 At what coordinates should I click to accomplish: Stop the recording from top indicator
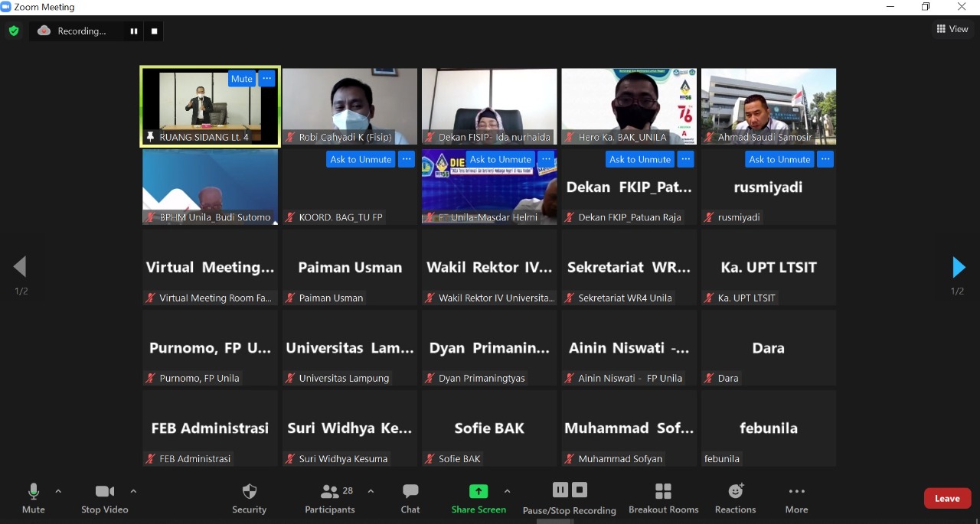click(154, 31)
